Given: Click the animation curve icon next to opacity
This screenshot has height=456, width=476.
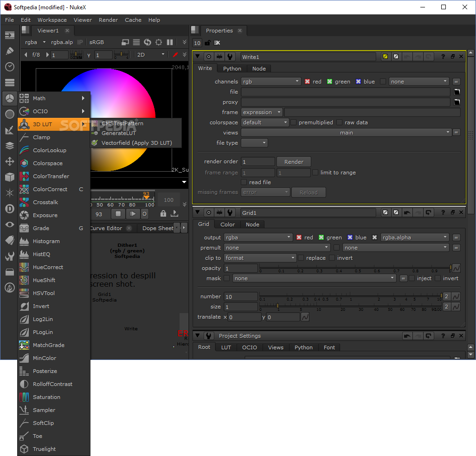Looking at the screenshot, I should point(456,268).
